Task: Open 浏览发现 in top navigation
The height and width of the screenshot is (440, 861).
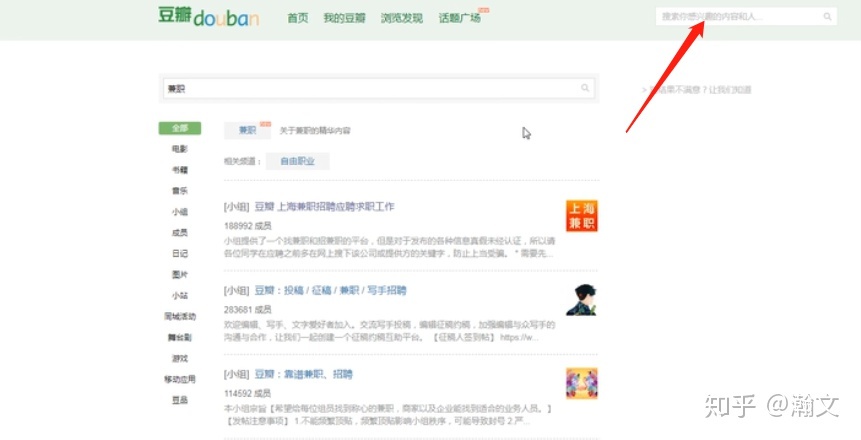Action: (x=402, y=18)
